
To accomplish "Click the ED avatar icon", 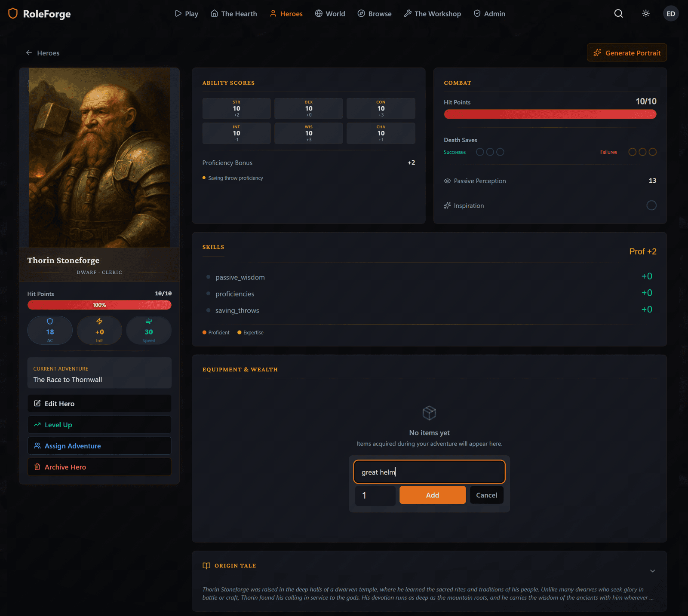I will point(670,13).
